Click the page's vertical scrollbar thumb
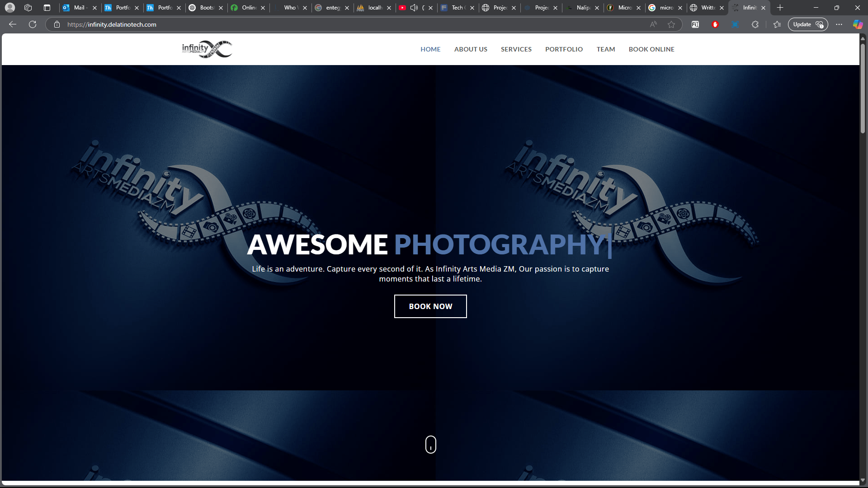The width and height of the screenshot is (868, 488). [x=863, y=88]
